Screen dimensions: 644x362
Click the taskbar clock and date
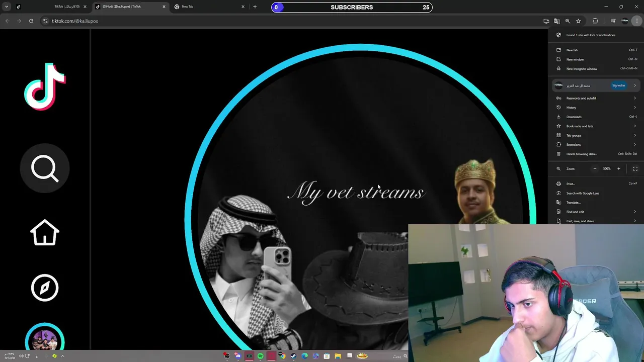pyautogui.click(x=9, y=356)
